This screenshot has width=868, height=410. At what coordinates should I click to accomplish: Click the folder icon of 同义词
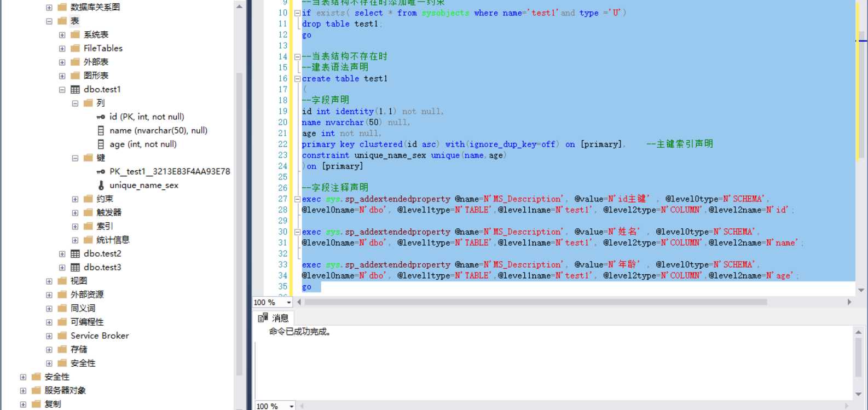62,308
